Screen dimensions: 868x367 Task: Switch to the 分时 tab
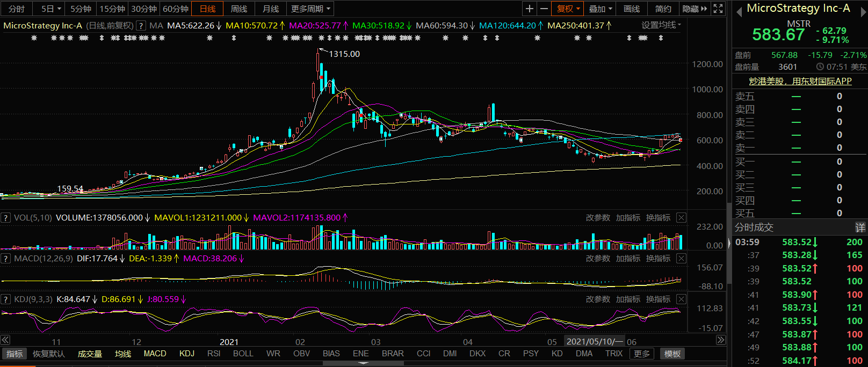coord(17,9)
